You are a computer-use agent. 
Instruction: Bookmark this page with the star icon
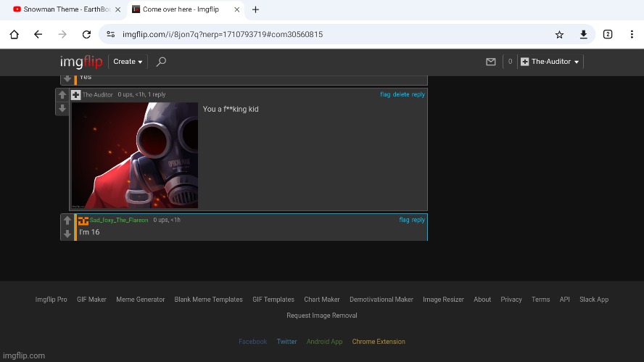pos(559,35)
